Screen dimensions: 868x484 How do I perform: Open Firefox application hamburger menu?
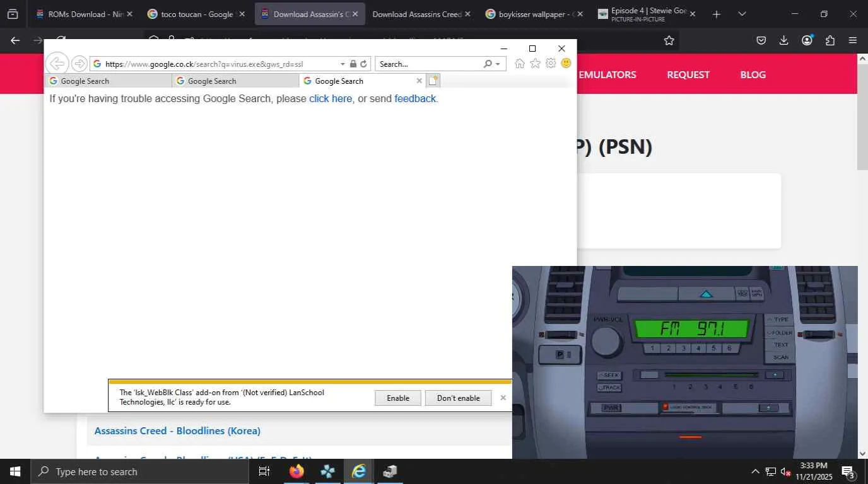[x=853, y=40]
